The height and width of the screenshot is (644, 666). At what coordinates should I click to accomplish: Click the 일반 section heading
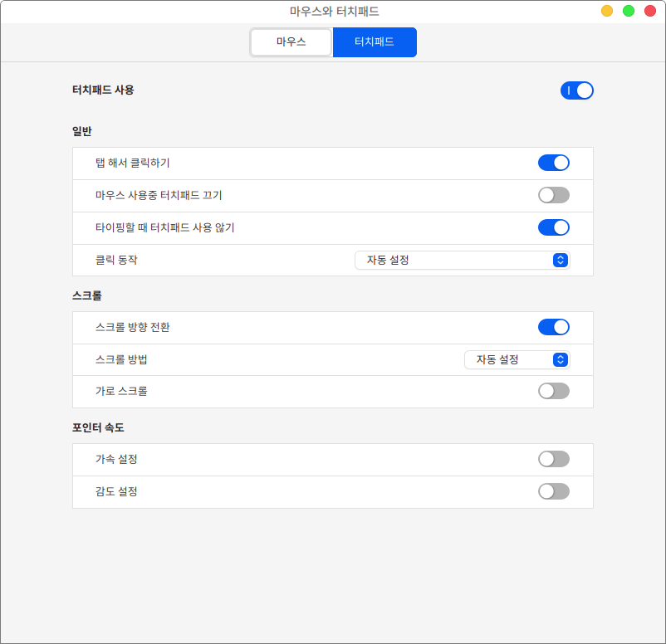click(82, 131)
